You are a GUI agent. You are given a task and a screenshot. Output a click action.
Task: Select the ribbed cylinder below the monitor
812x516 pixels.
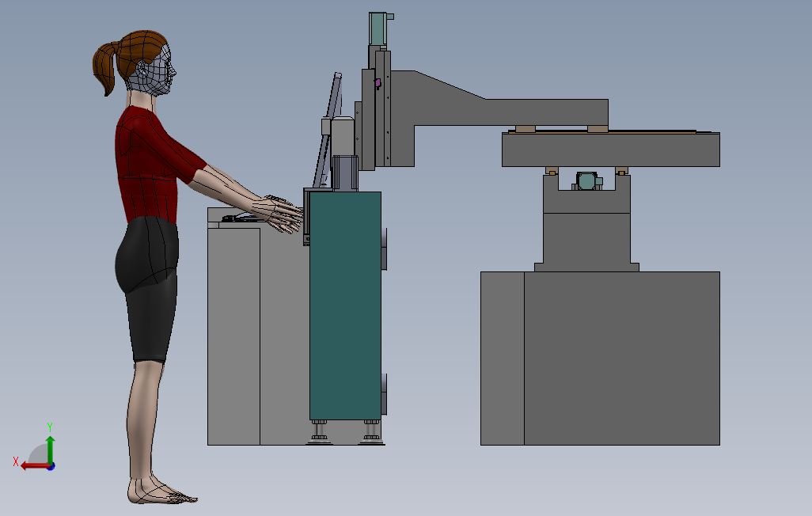click(x=345, y=173)
